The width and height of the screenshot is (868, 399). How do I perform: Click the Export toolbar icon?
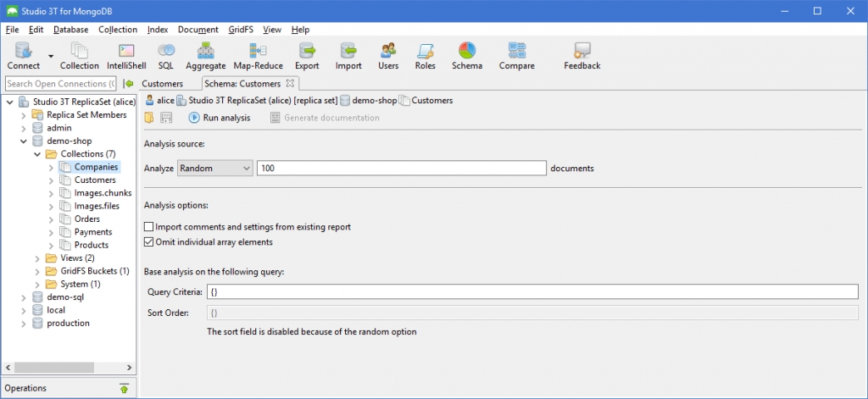307,57
